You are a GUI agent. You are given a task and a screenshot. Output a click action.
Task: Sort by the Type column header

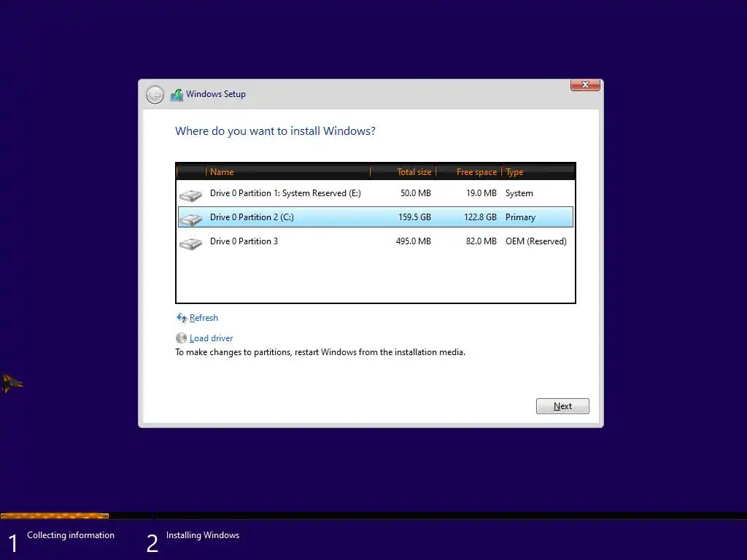(538, 172)
